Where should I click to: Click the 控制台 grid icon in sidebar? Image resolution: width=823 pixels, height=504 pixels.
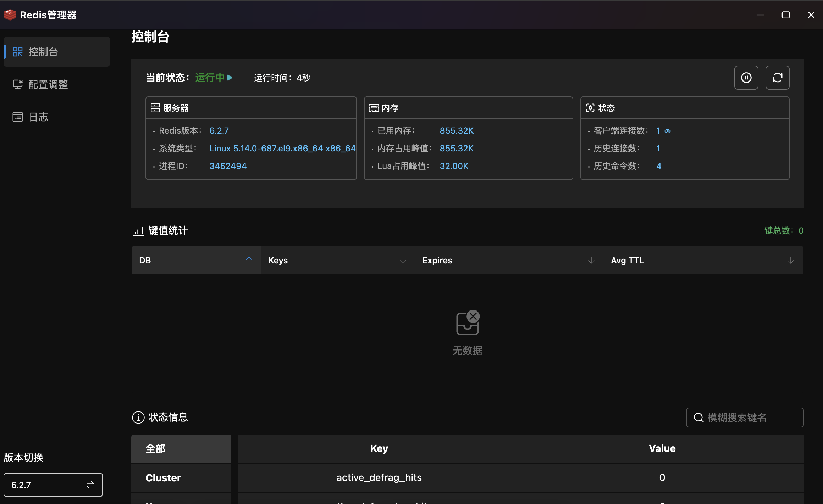pos(18,52)
